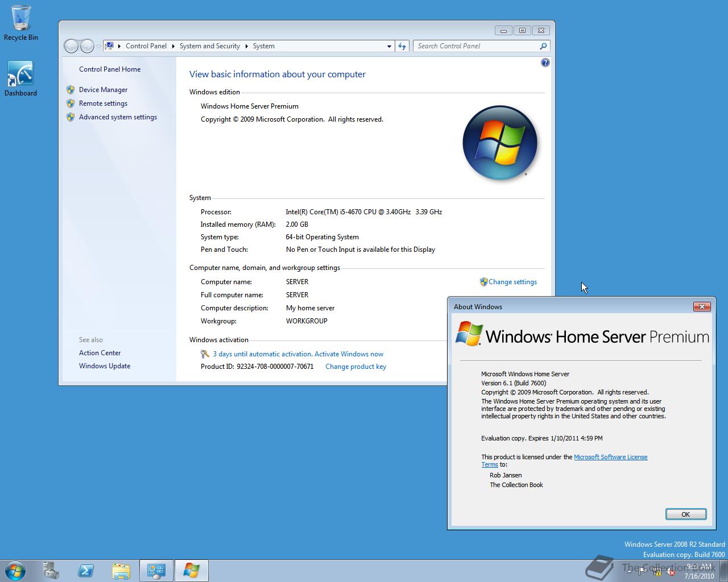Viewport: 728px width, 582px height.
Task: Switch to About Windows taskbar button
Action: point(192,570)
